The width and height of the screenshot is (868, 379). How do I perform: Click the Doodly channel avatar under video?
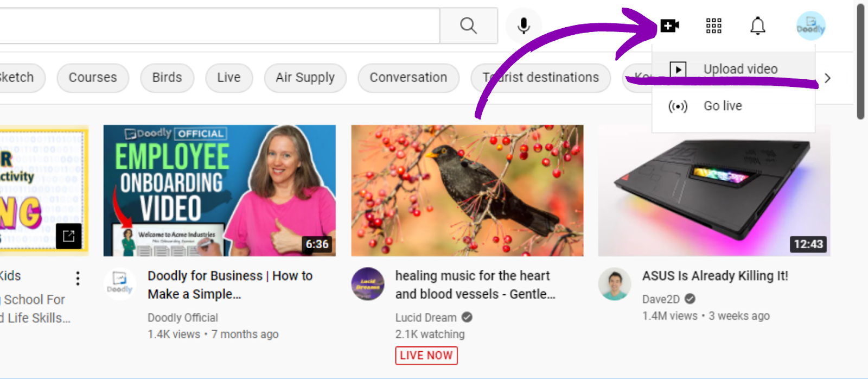120,283
